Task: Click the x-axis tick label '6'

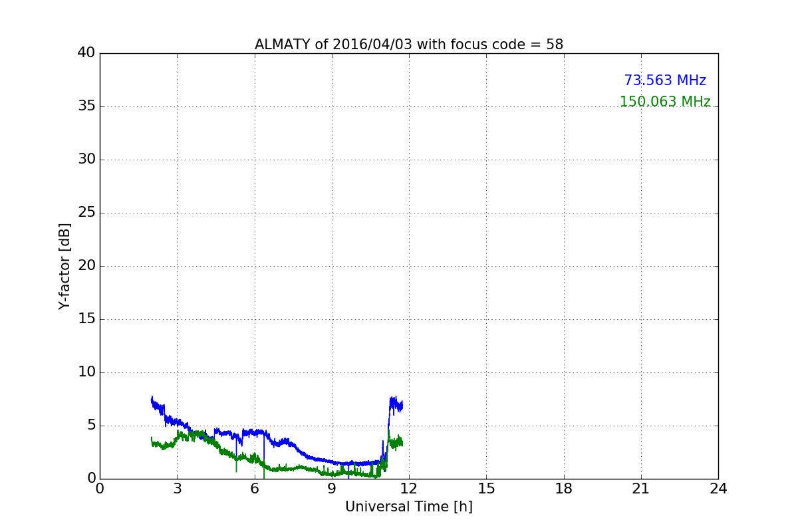Action: [x=255, y=489]
